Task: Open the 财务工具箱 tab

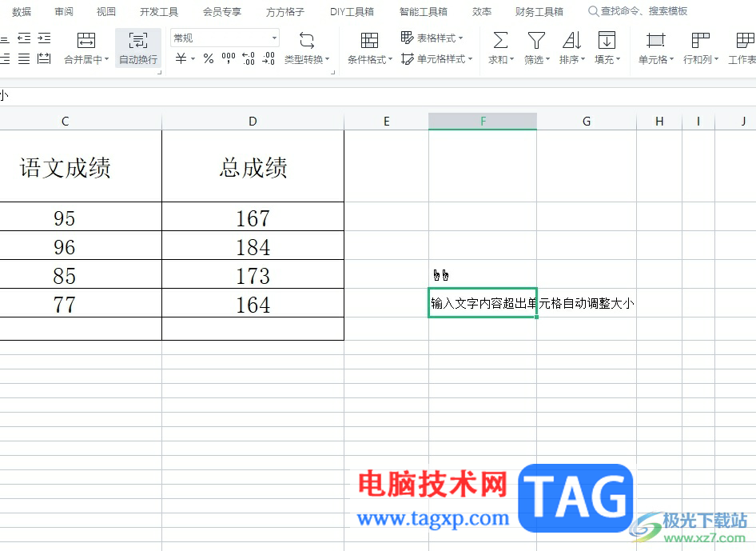Action: 539,11
